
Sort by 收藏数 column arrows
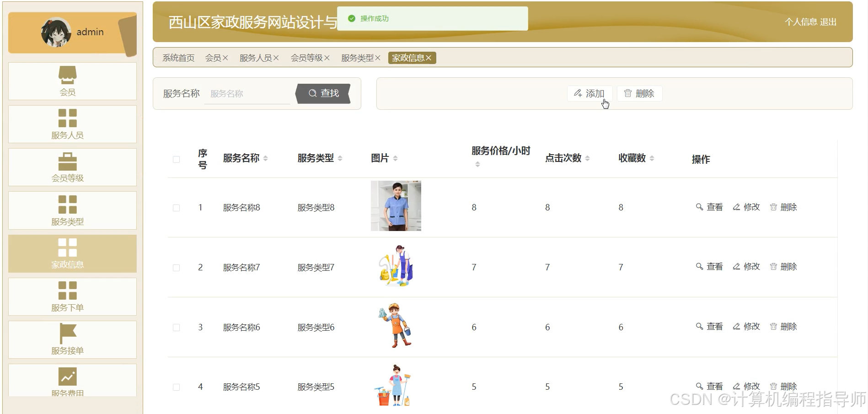(652, 158)
